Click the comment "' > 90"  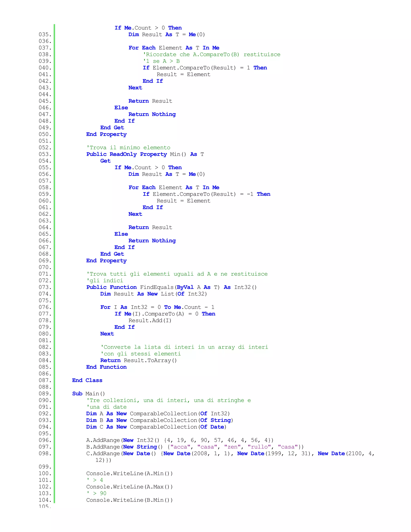(x=96, y=493)
